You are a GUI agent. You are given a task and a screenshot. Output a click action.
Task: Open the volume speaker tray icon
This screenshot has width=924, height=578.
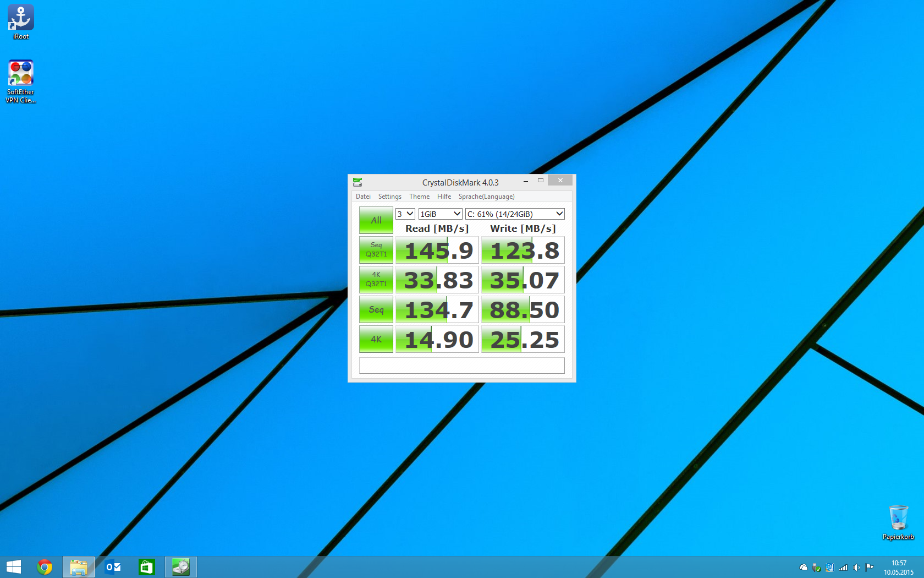point(856,568)
